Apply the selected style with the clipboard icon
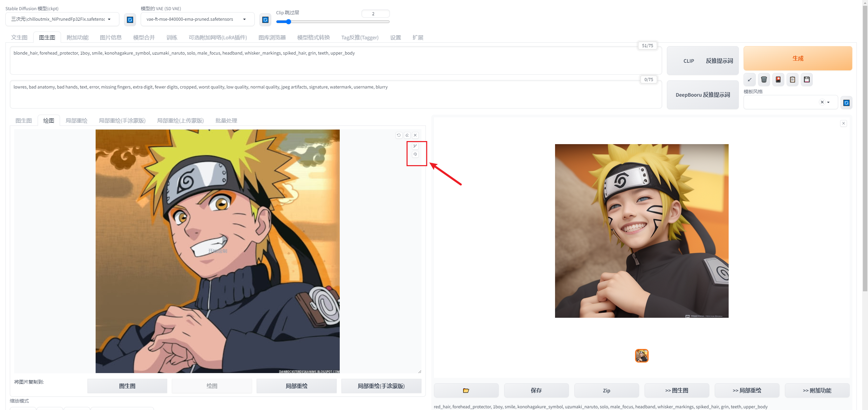 click(792, 80)
